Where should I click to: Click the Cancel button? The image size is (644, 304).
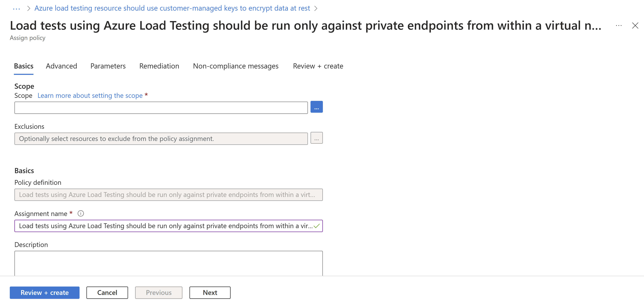tap(107, 293)
